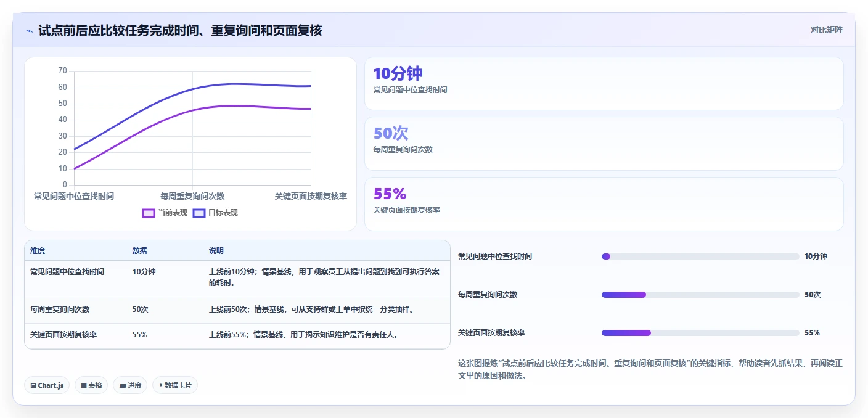The width and height of the screenshot is (868, 418).
Task: Click progress label 常见问题中位查找时间
Action: point(495,256)
